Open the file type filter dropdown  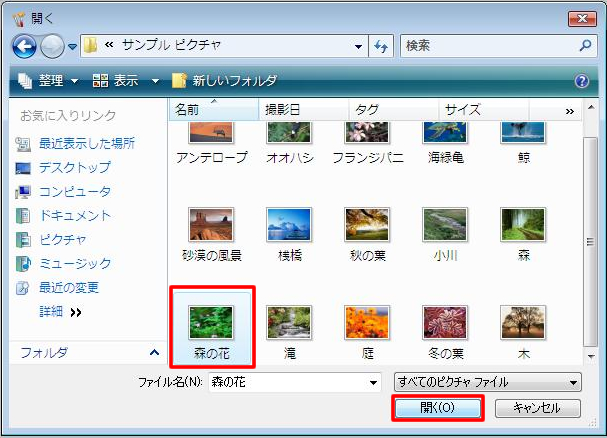point(488,382)
